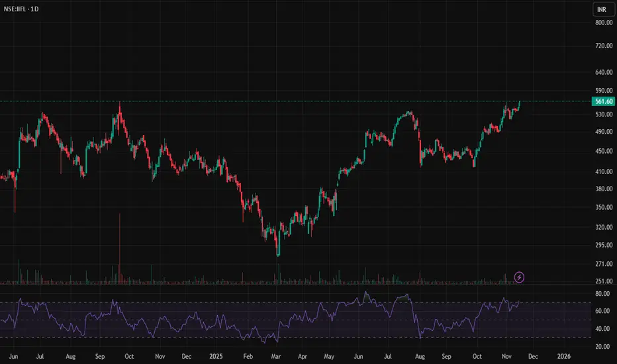The width and height of the screenshot is (617, 364).
Task: Click the 80.00 level on RSI scale
Action: coord(602,293)
